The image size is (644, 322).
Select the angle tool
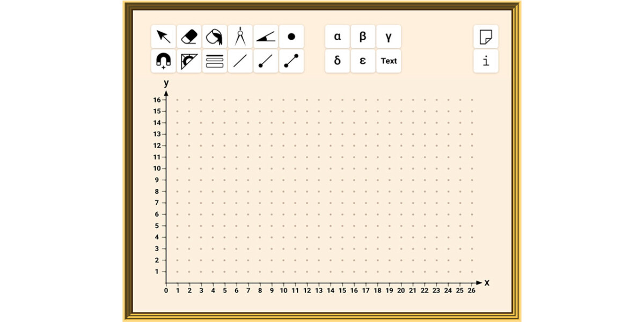266,36
